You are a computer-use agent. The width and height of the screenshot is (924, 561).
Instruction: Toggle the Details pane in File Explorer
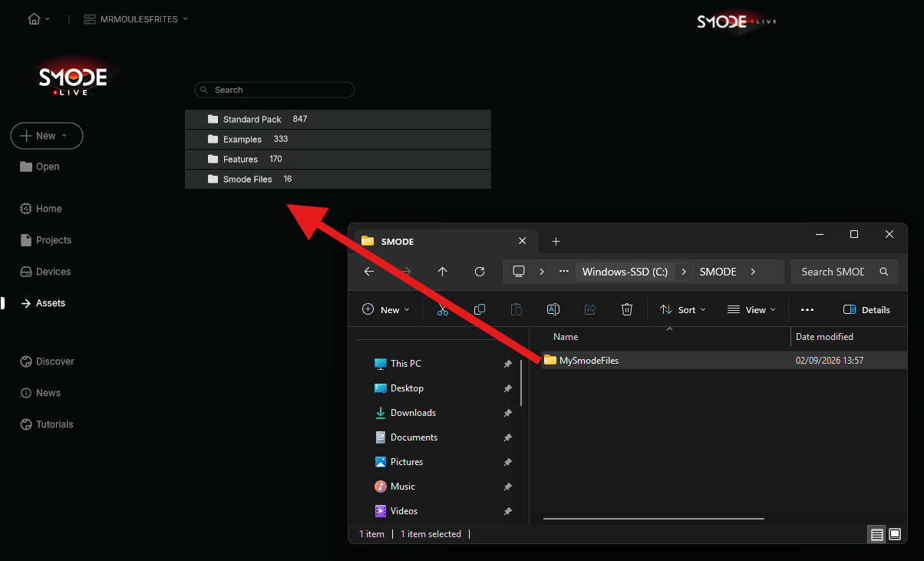point(867,310)
